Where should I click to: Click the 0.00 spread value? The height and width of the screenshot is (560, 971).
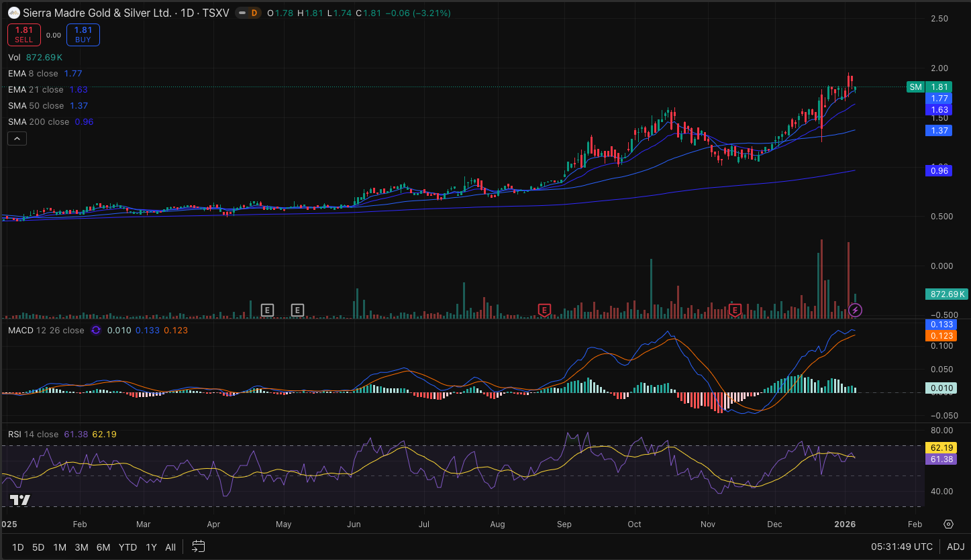[x=54, y=35]
